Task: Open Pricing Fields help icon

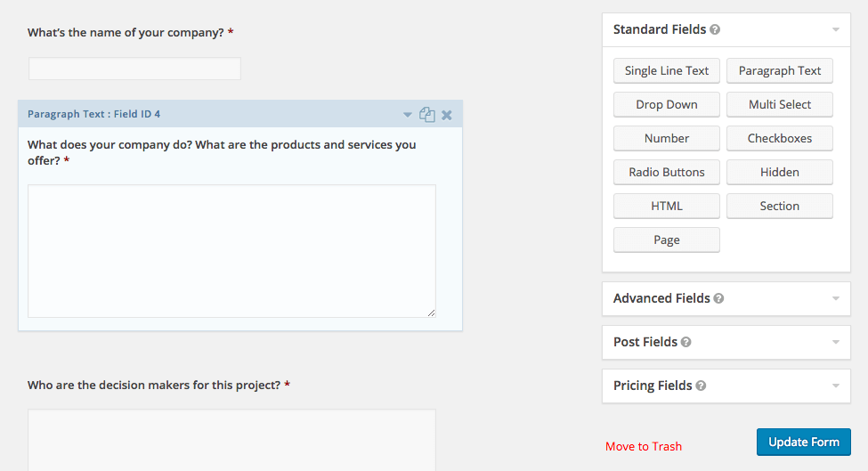Action: tap(701, 386)
